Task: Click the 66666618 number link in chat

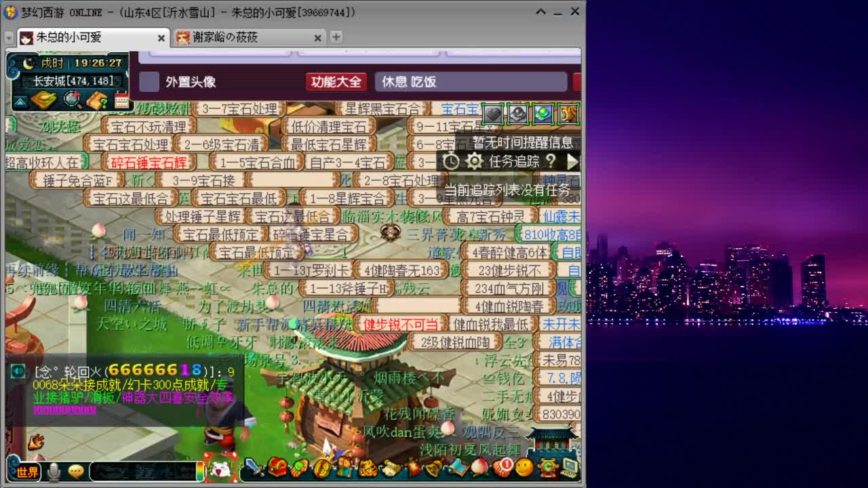Action: [153, 371]
